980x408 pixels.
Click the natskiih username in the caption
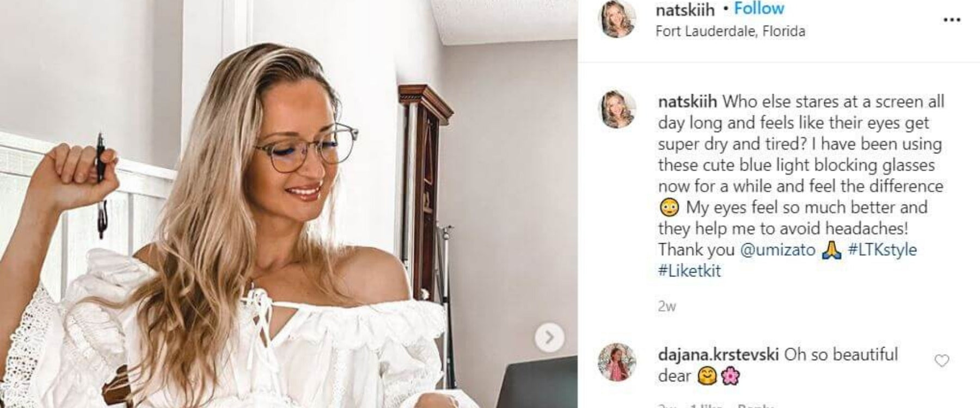[687, 102]
